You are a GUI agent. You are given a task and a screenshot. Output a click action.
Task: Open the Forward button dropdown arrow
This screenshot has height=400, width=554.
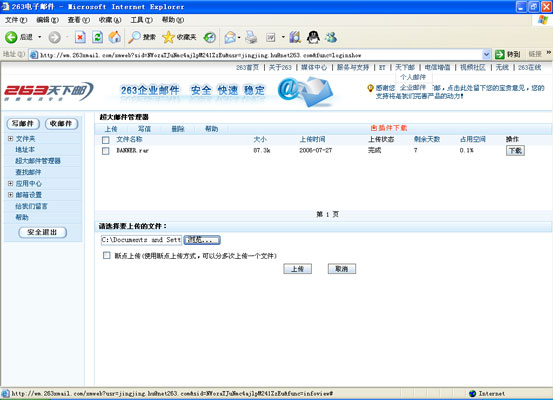tap(67, 37)
